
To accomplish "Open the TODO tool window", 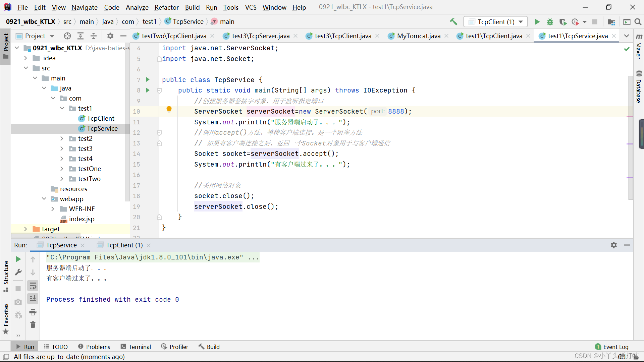I will 56,347.
